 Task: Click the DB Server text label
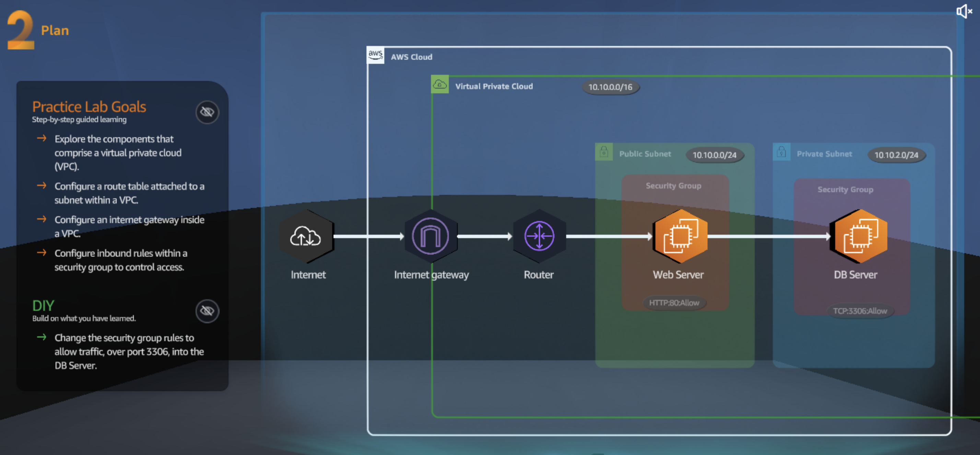point(855,275)
